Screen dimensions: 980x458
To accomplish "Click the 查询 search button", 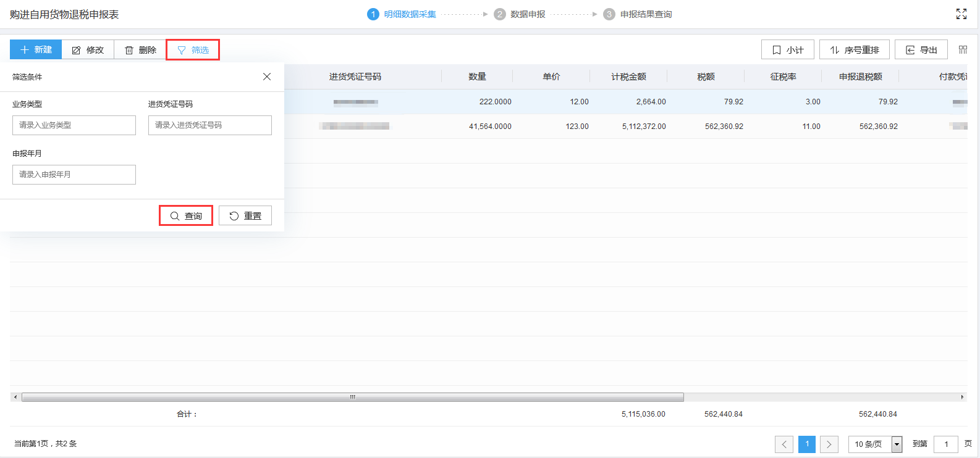I will (x=186, y=216).
